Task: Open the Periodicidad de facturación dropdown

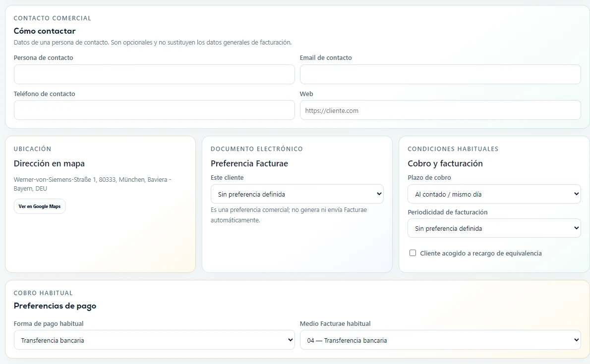Action: [x=494, y=228]
